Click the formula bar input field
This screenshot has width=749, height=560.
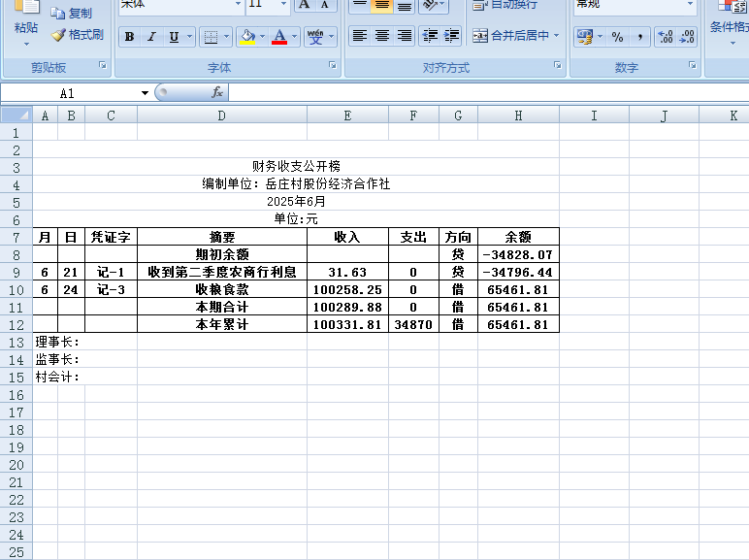(485, 93)
